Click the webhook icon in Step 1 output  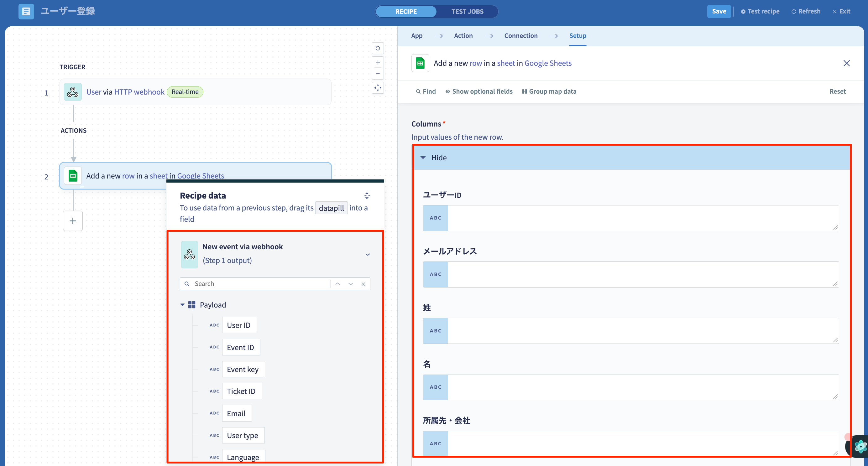(189, 255)
